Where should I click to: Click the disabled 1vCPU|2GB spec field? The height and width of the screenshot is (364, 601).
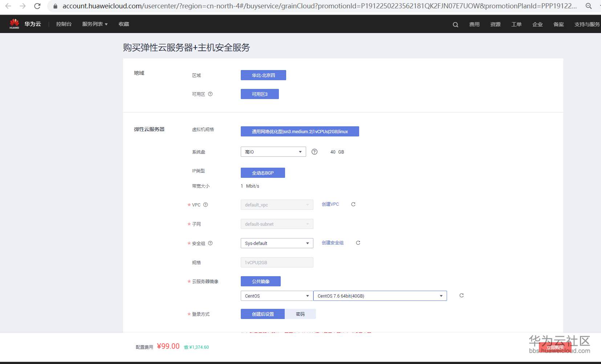pos(277,262)
